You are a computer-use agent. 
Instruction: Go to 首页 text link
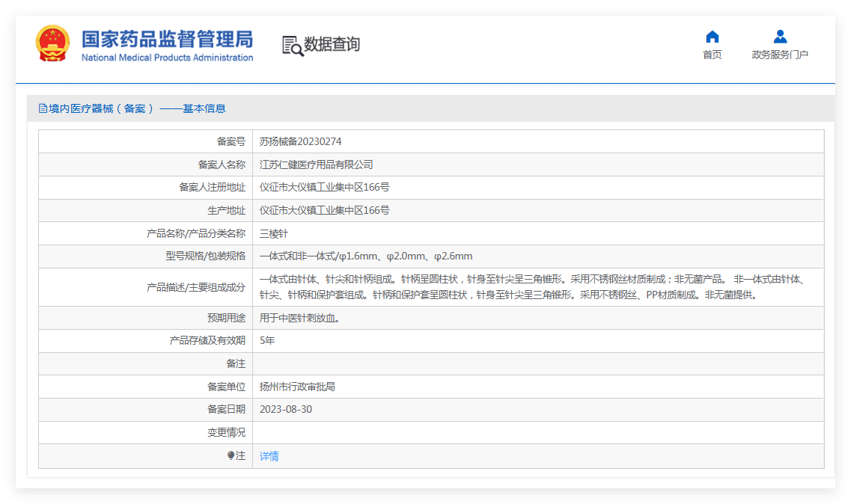click(712, 55)
